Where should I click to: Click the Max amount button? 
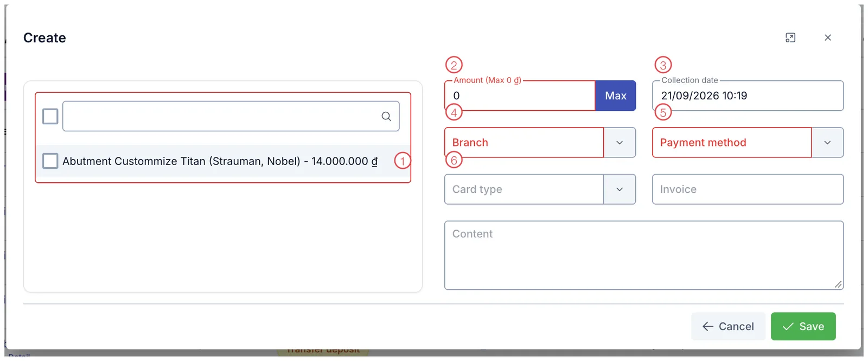click(616, 96)
